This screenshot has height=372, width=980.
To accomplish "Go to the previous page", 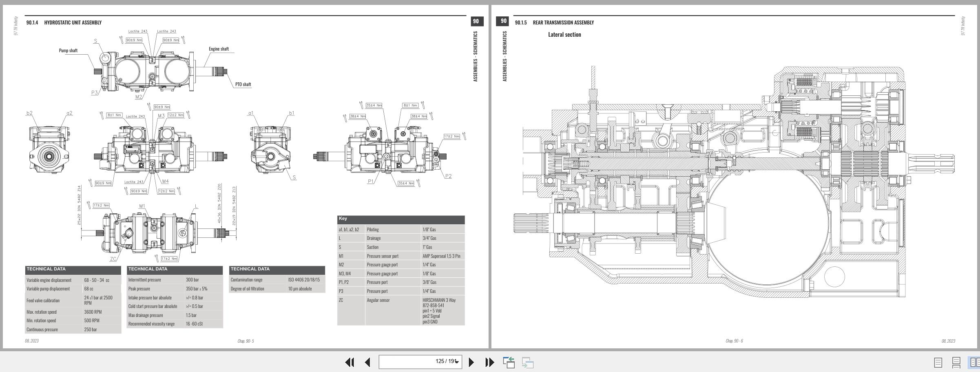I will [x=367, y=362].
